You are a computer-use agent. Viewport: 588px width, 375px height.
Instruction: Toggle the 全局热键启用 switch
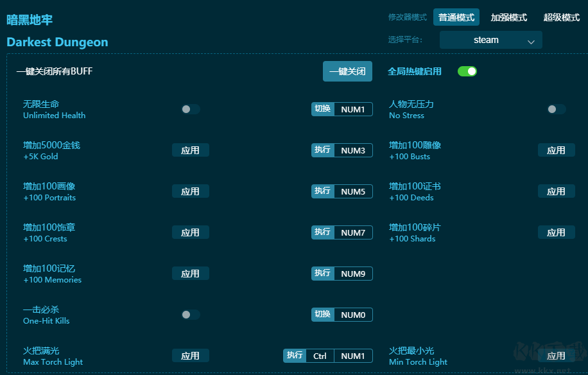pyautogui.click(x=467, y=71)
